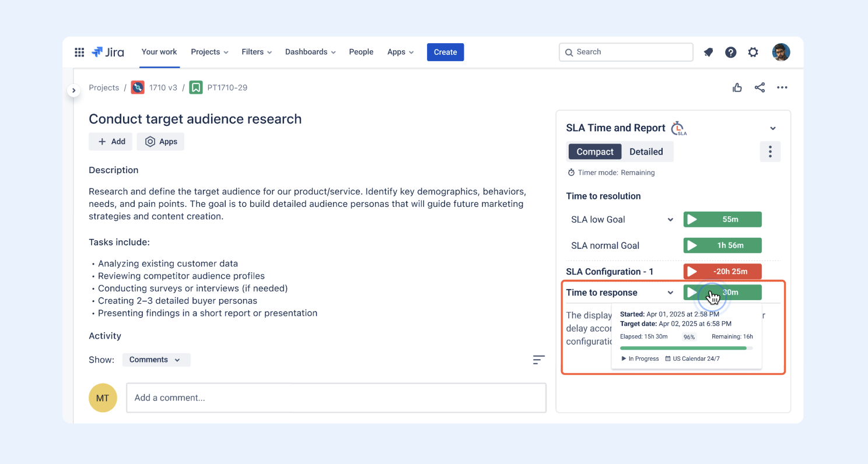Click the PT1710-29 breadcrumb link
The height and width of the screenshot is (464, 868).
point(227,87)
